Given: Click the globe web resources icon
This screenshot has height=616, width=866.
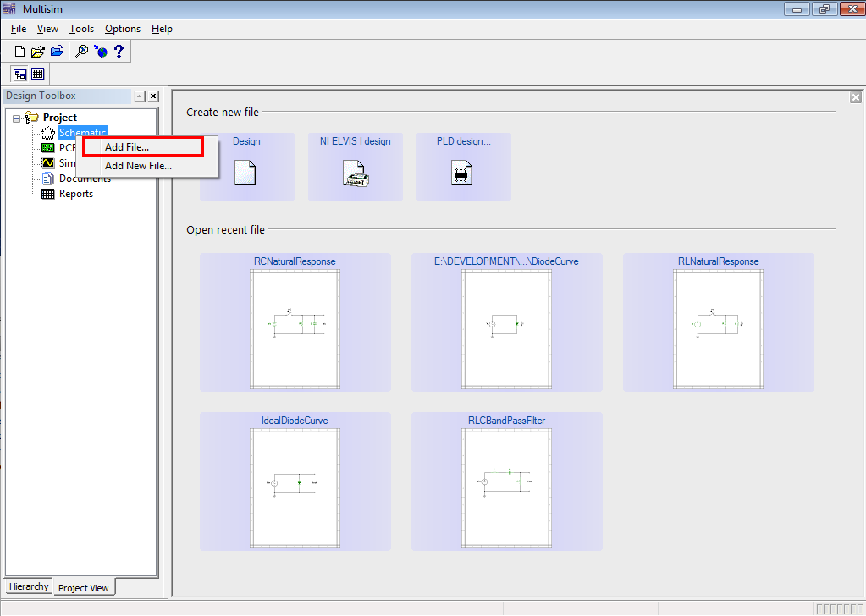Looking at the screenshot, I should click(100, 52).
